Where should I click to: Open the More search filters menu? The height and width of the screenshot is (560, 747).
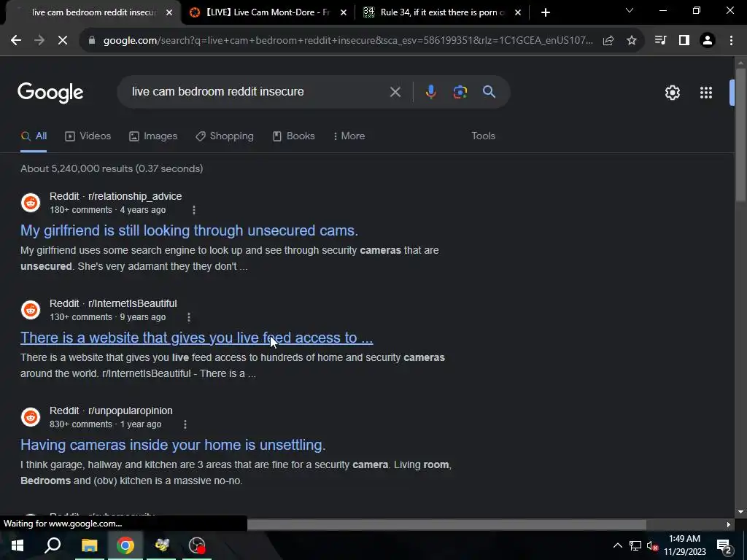click(349, 136)
